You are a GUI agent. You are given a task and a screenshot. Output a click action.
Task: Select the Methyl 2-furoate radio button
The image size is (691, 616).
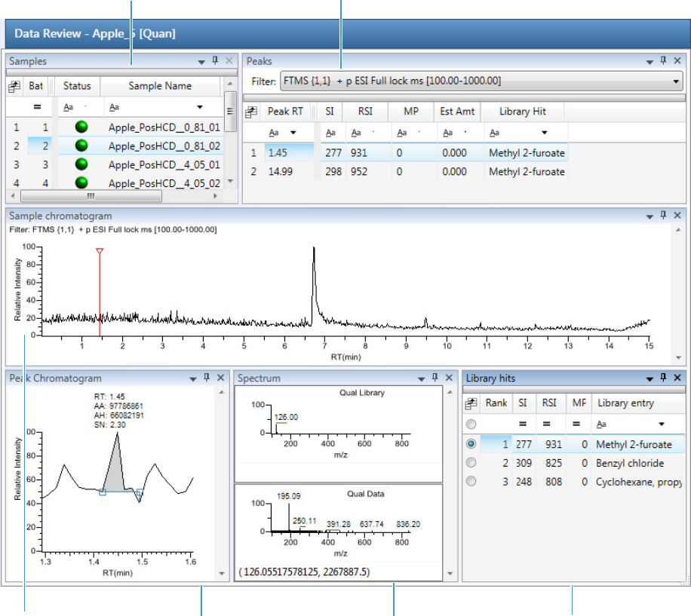[x=471, y=445]
